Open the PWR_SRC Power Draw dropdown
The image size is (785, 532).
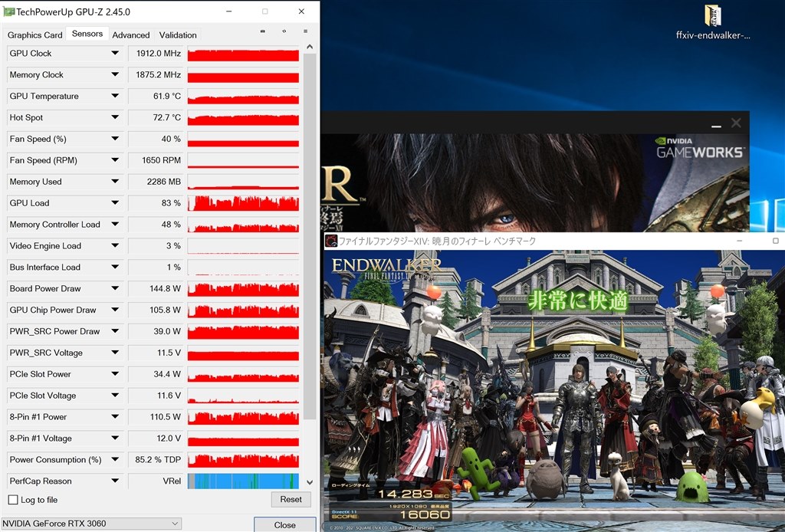[115, 331]
